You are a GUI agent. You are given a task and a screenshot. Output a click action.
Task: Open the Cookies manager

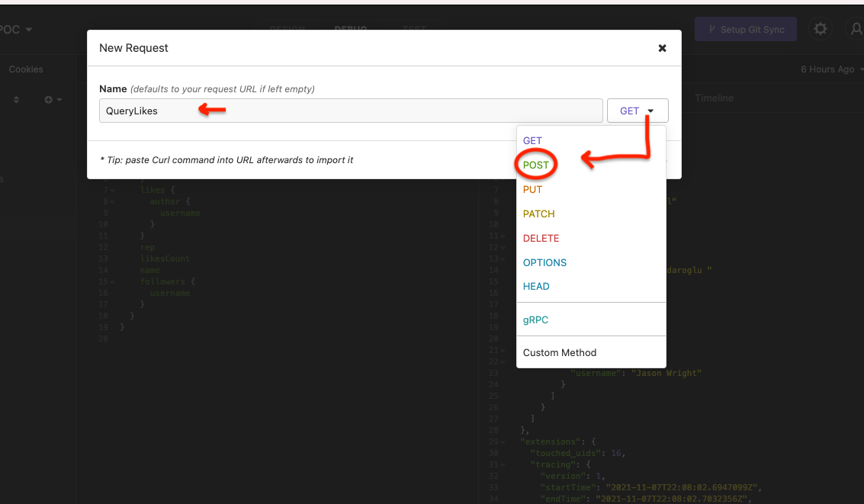(26, 69)
